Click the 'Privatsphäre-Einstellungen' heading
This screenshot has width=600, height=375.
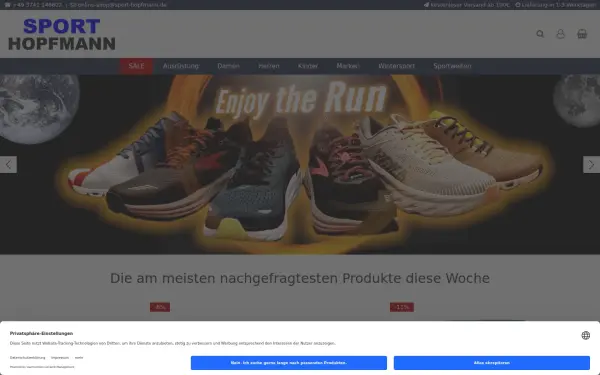coord(41,333)
